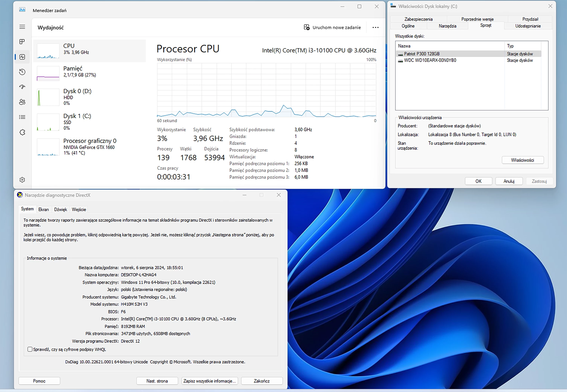Screen dimensions: 567x392
Task: Open Task Manager settings gear icon
Action: pos(22,180)
